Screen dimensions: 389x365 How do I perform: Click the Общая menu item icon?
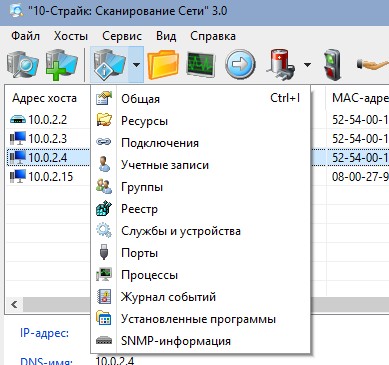[x=104, y=98]
